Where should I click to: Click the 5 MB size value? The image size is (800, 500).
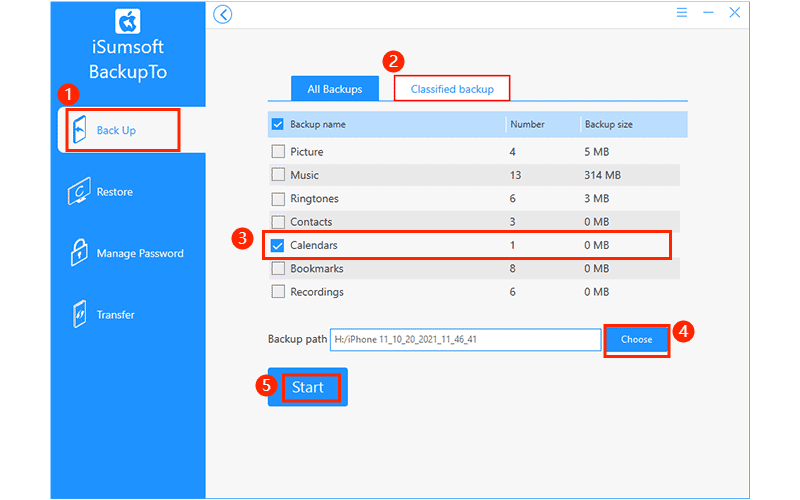596,152
